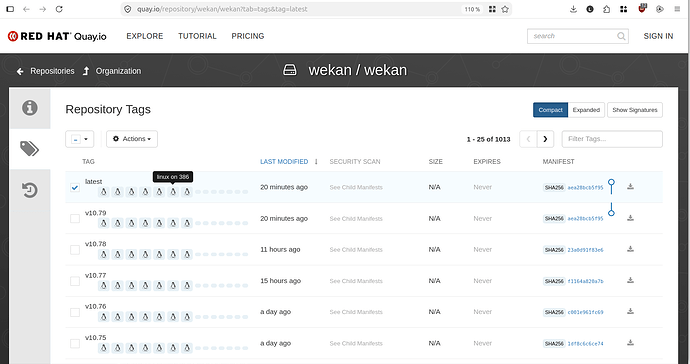Check the v10.75 tag checkbox
The height and width of the screenshot is (364, 690).
(x=75, y=344)
